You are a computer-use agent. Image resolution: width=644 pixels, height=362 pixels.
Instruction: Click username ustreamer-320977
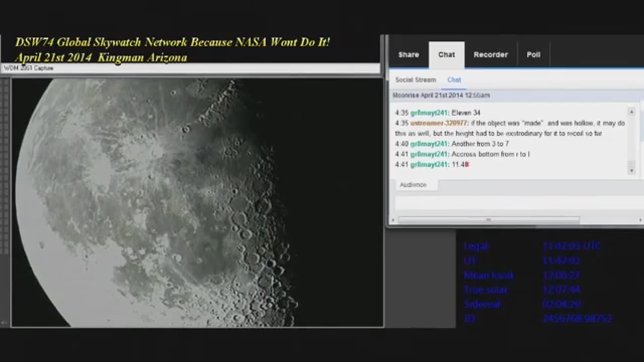439,123
